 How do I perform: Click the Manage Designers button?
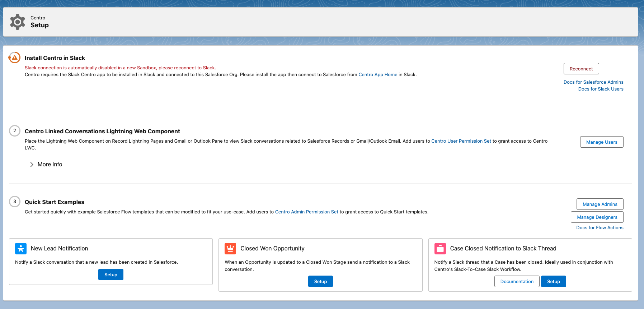coord(597,217)
